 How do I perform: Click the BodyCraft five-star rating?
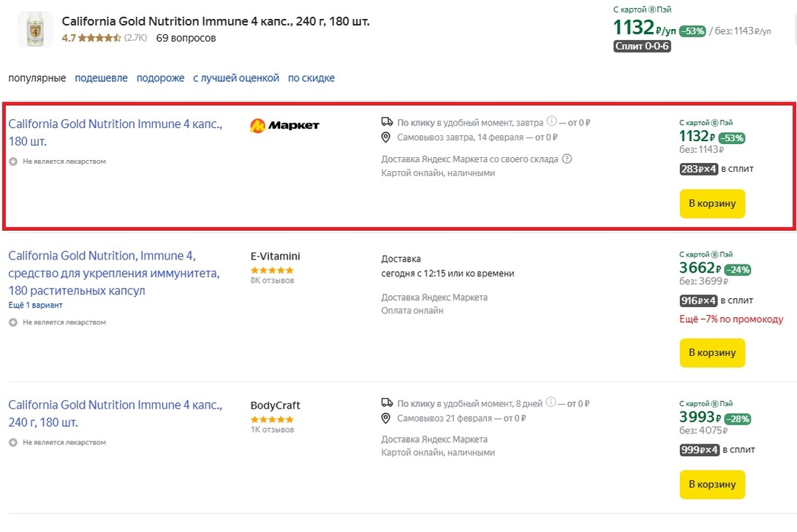[x=272, y=419]
